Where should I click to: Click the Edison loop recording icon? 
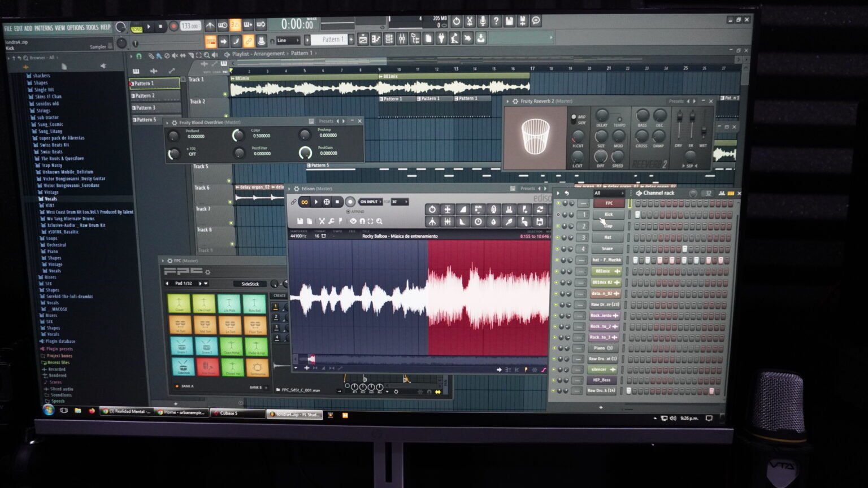click(x=304, y=202)
